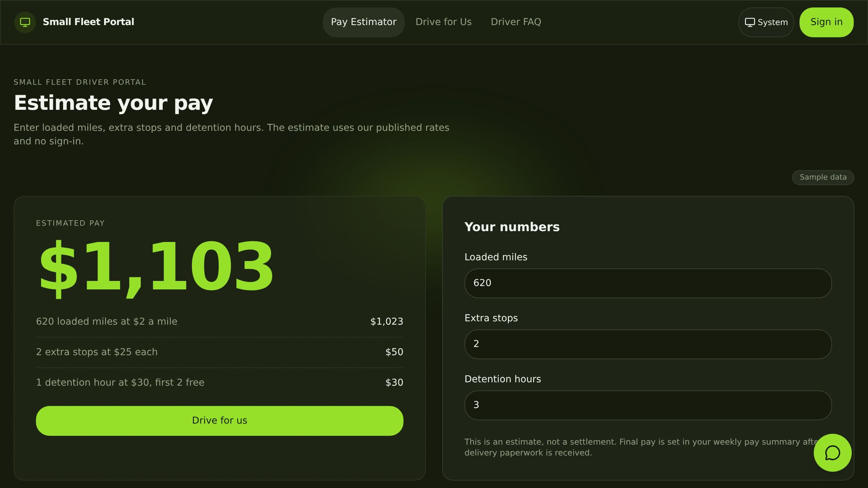This screenshot has height=488, width=868.
Task: Click '2 extra stops at $25 each'
Action: [x=97, y=352]
